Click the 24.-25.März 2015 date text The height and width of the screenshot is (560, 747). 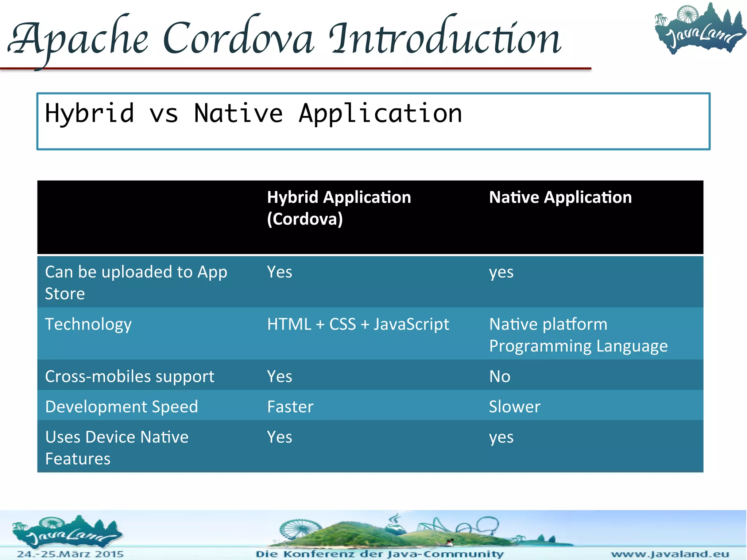(x=70, y=554)
